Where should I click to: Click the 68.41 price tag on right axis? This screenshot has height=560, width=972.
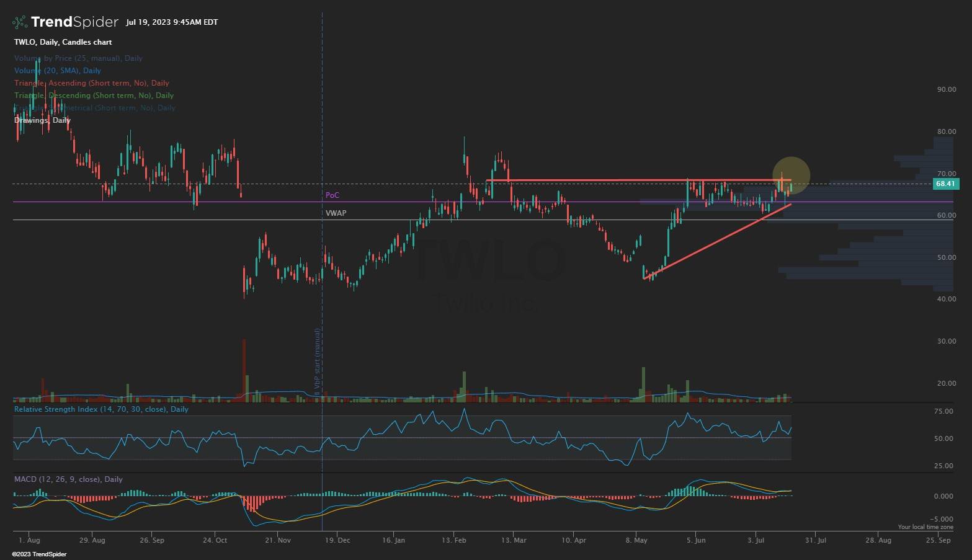coord(945,184)
